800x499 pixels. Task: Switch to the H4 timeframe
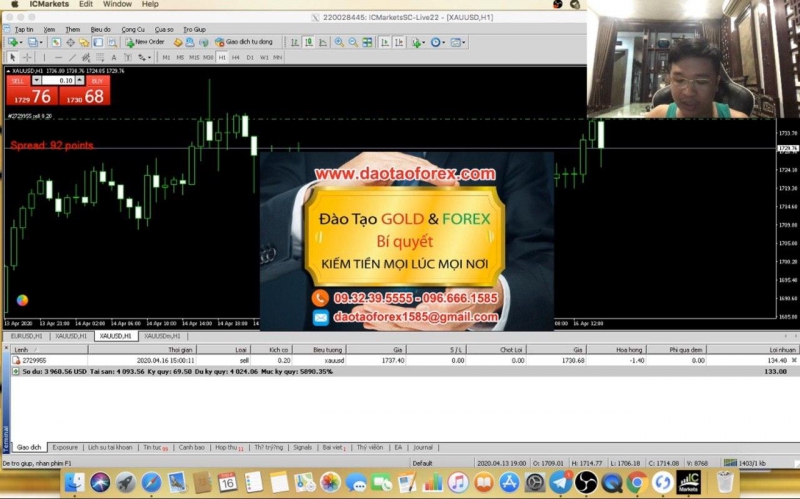click(236, 58)
